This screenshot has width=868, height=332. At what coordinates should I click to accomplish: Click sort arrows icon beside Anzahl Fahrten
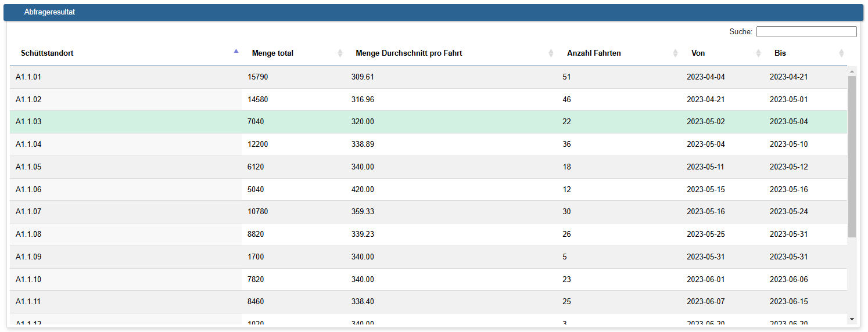[675, 53]
